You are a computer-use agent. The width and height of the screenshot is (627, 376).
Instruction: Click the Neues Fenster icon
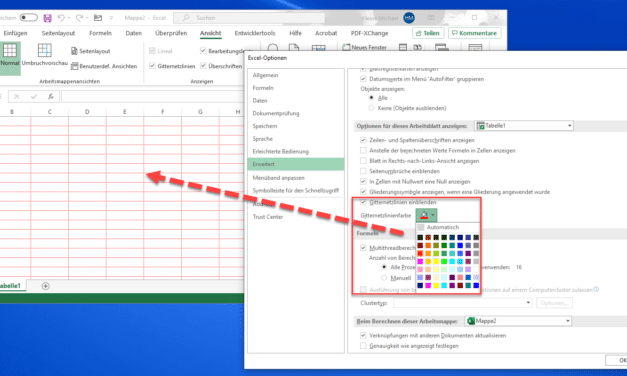click(346, 47)
